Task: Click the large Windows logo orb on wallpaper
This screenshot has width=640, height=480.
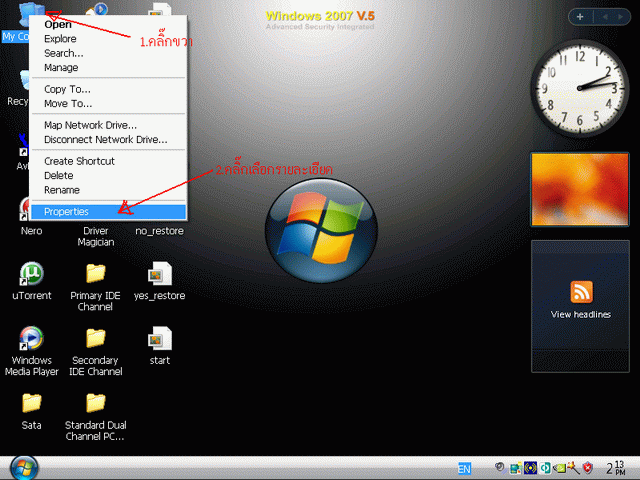Action: pyautogui.click(x=321, y=231)
